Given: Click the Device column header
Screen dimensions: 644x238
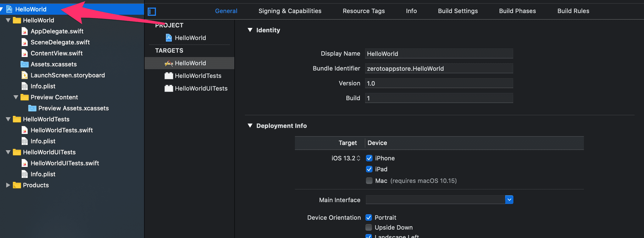Looking at the screenshot, I should 377,143.
